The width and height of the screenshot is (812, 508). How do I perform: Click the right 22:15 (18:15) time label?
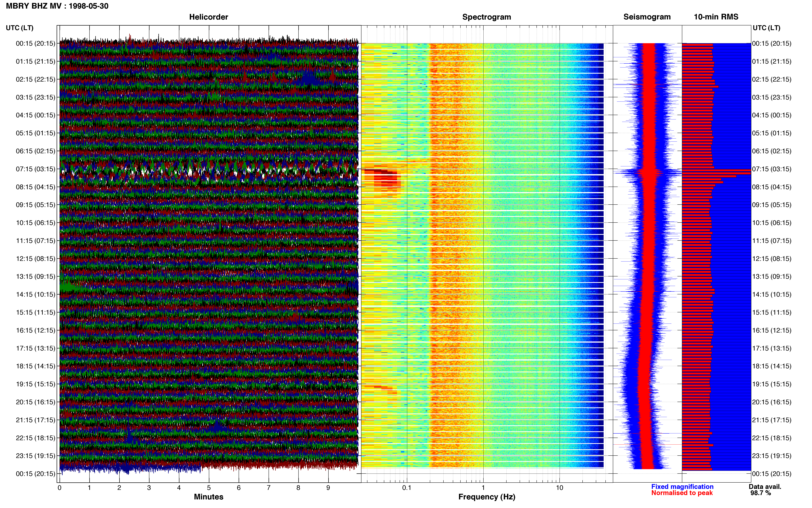click(772, 438)
